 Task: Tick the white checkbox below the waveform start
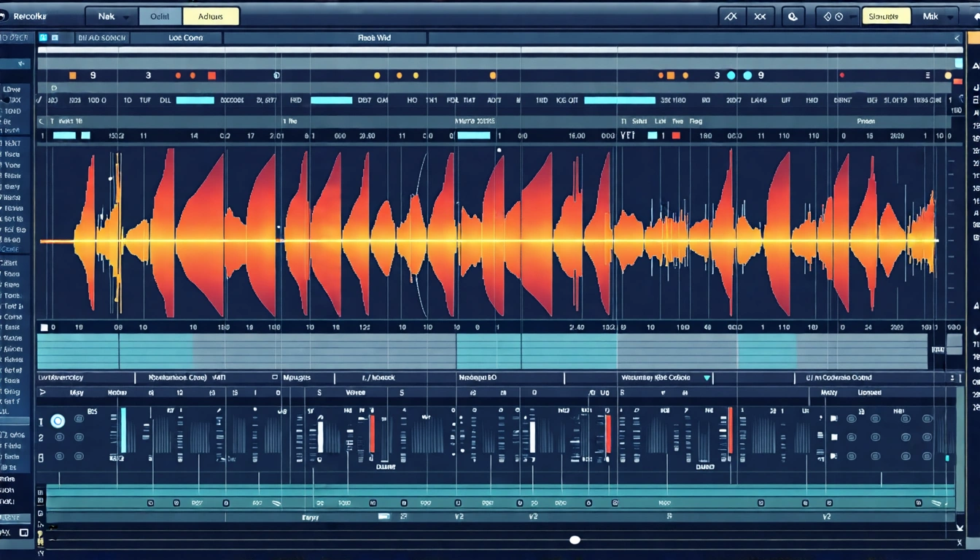coord(44,328)
